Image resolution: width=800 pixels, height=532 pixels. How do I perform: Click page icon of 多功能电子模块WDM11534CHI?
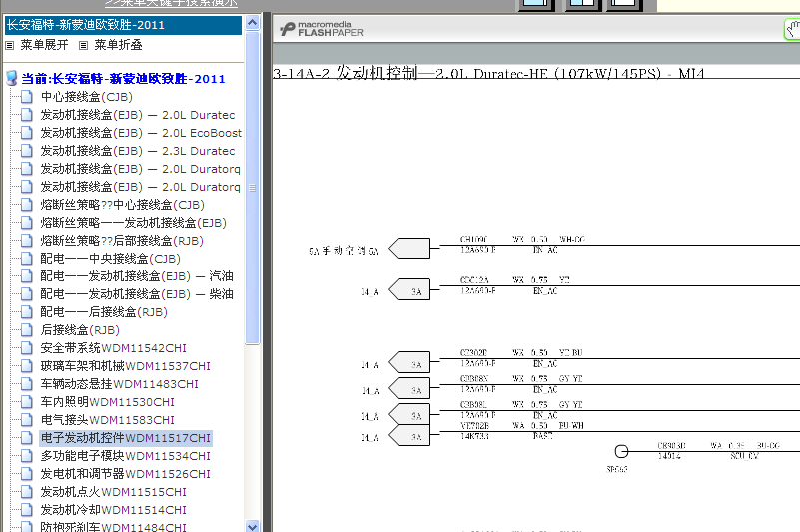27,456
